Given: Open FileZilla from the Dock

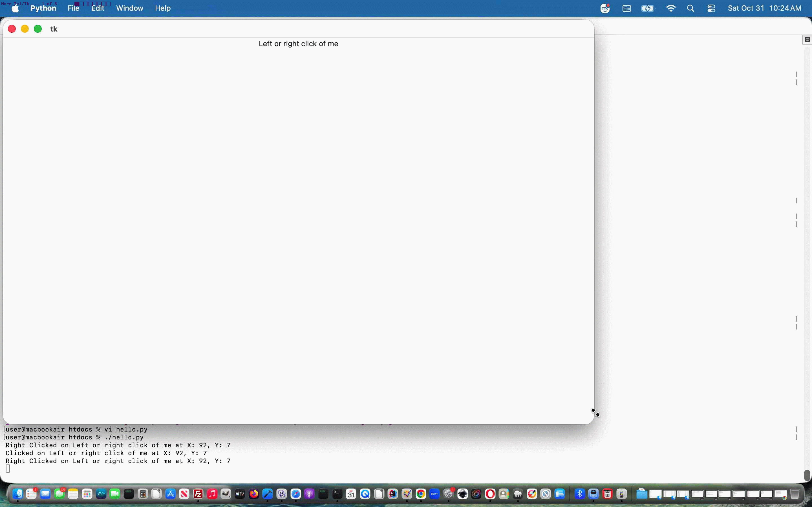Looking at the screenshot, I should coord(198,493).
